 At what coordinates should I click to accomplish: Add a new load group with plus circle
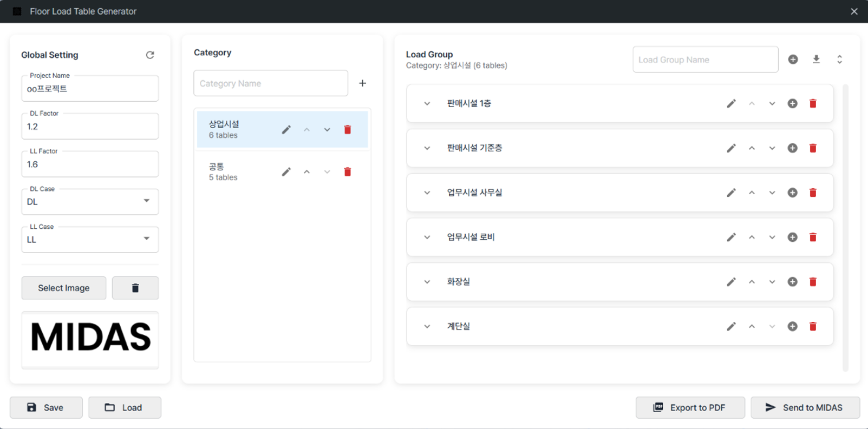(x=793, y=60)
